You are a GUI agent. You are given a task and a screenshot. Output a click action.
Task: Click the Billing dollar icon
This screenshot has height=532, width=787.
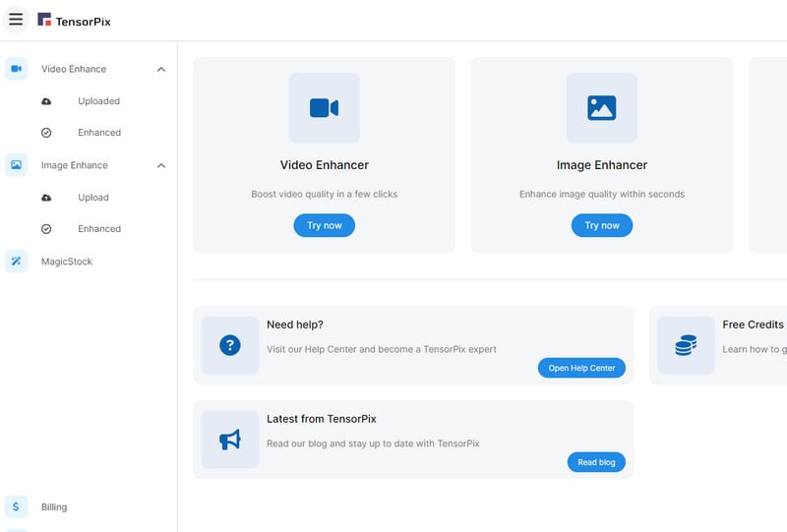point(16,506)
